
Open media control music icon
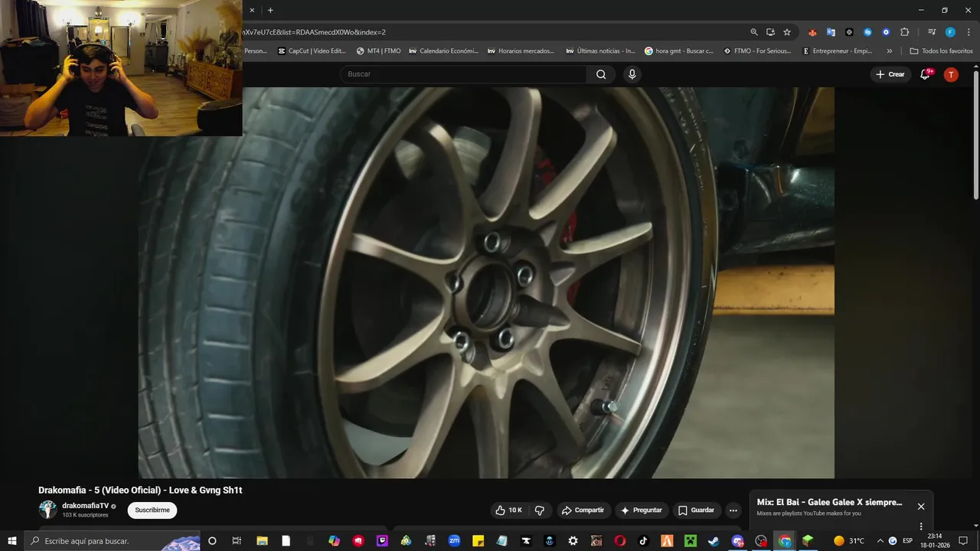point(932,32)
